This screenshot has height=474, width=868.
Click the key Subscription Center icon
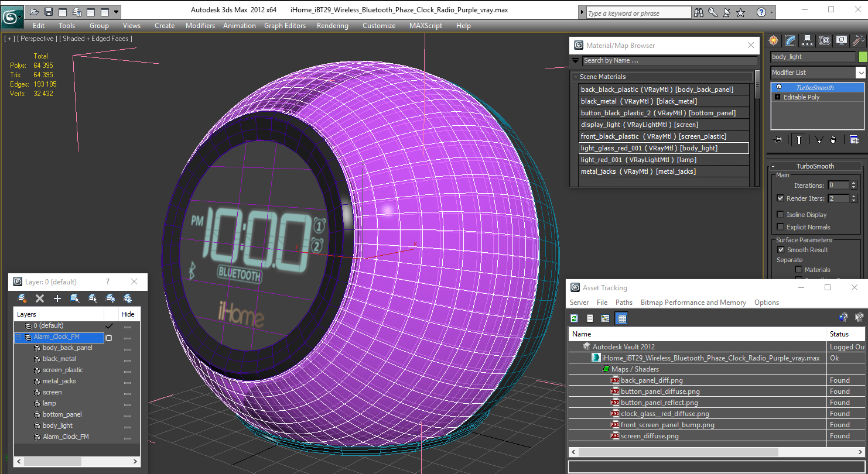pos(713,12)
